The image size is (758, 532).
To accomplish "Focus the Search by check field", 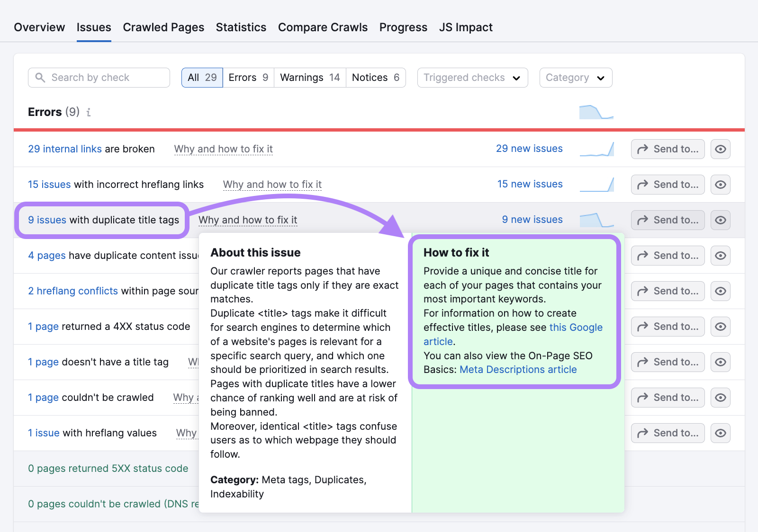I will 99,78.
